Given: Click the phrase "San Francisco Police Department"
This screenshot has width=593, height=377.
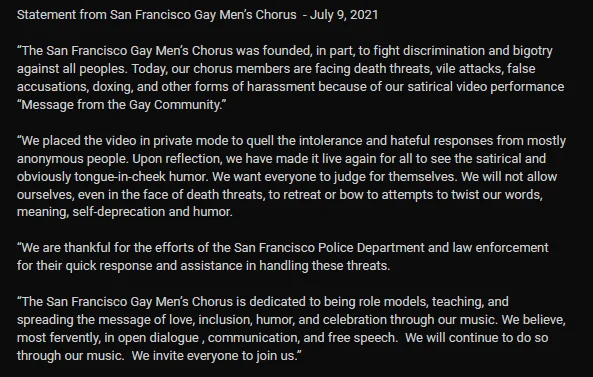Looking at the screenshot, I should 329,248.
